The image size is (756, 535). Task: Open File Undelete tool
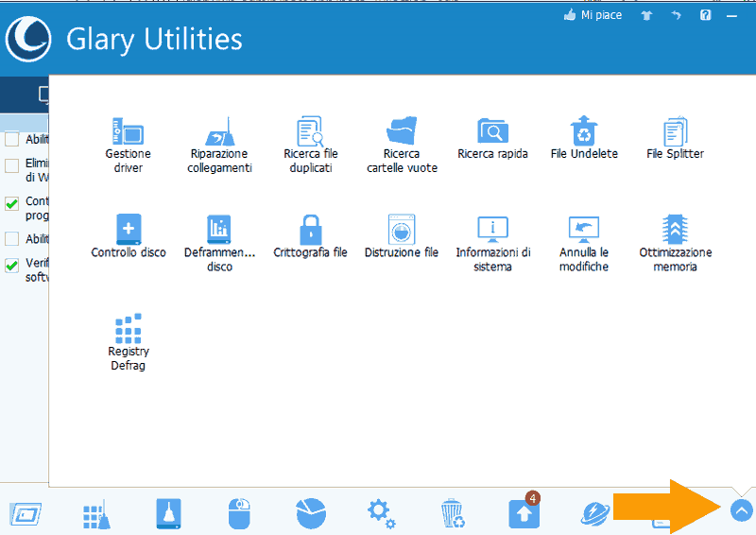[583, 138]
